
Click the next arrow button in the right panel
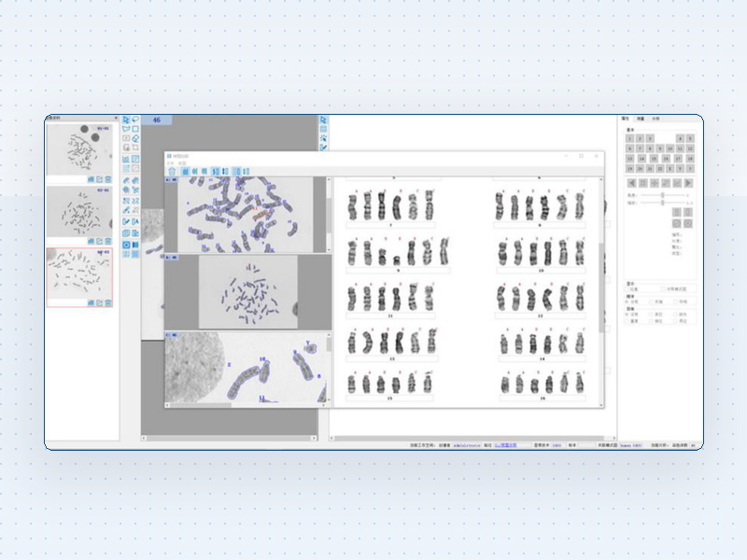tap(688, 183)
